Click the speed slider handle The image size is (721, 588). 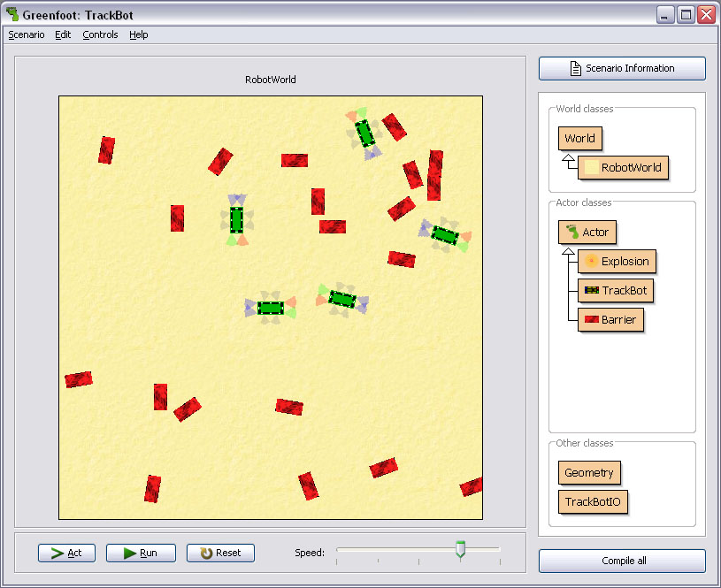pos(460,550)
